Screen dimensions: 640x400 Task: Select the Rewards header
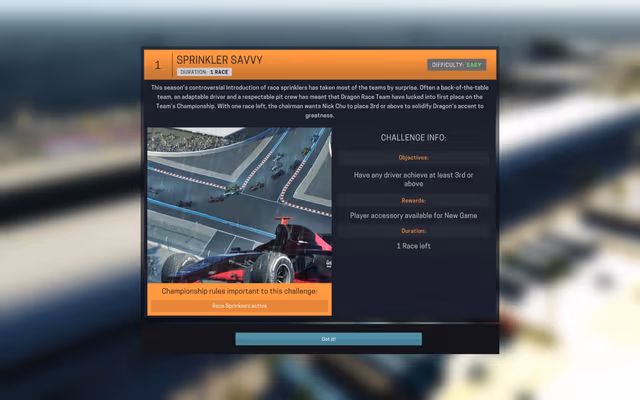click(414, 200)
